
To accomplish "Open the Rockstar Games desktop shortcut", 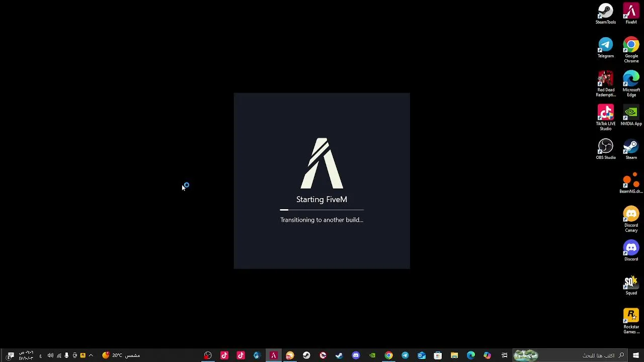I will tap(631, 321).
